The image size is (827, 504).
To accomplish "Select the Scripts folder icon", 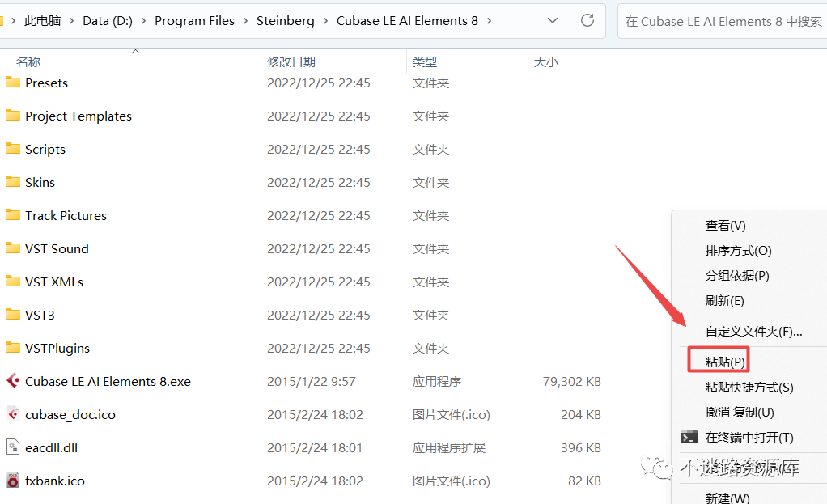I will (x=13, y=149).
